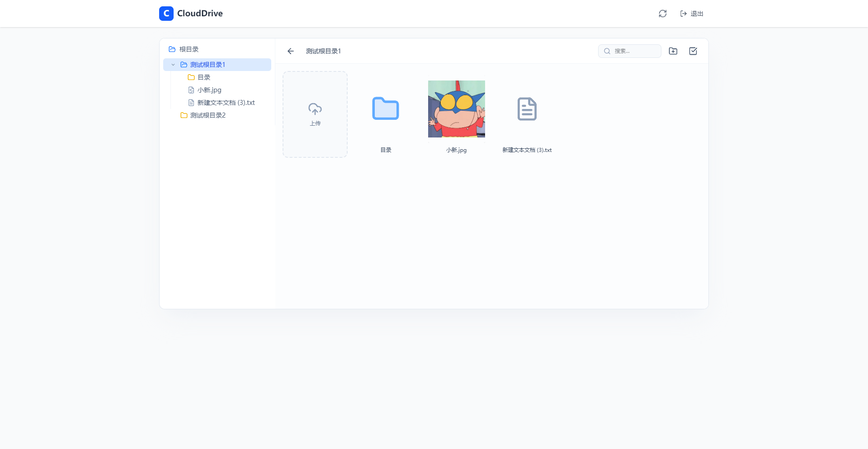The image size is (868, 449).
Task: Click the logout arrow icon
Action: coord(684,14)
